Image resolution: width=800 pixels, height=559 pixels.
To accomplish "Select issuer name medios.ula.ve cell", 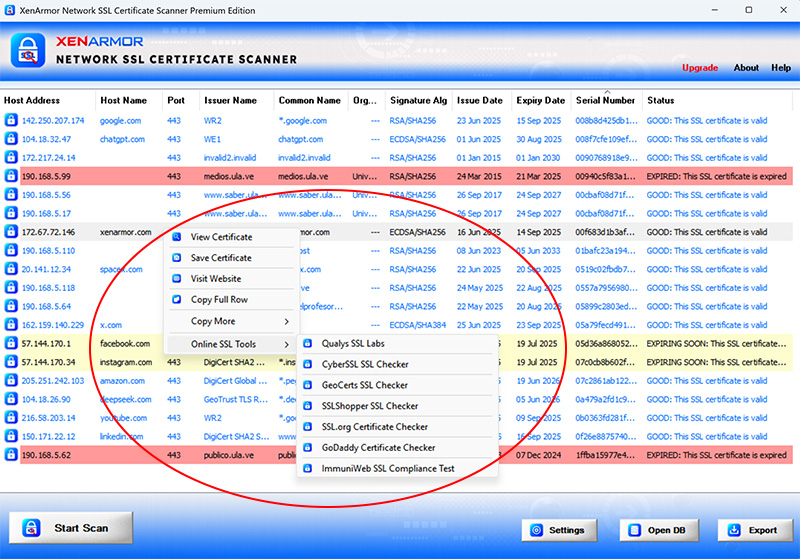I will pyautogui.click(x=230, y=176).
